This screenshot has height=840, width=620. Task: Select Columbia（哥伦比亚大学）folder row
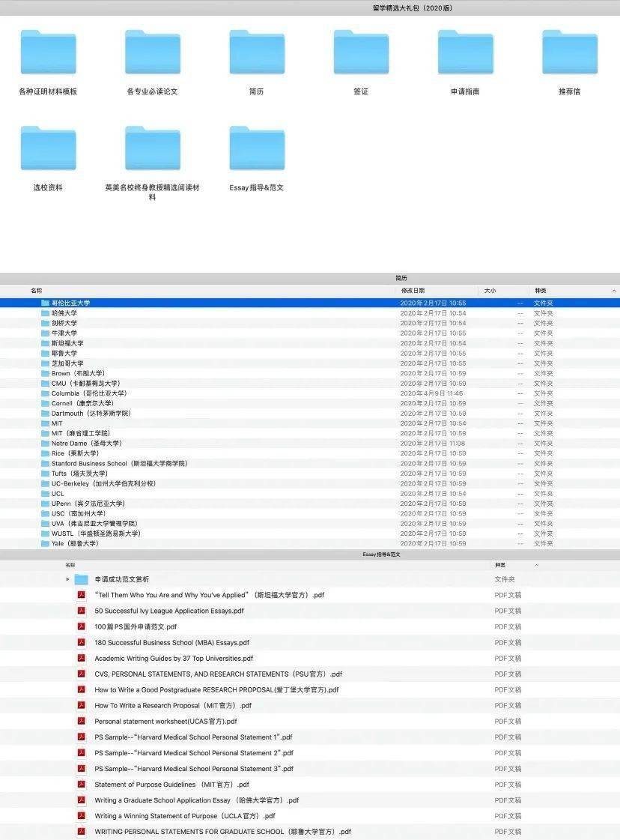(x=310, y=393)
